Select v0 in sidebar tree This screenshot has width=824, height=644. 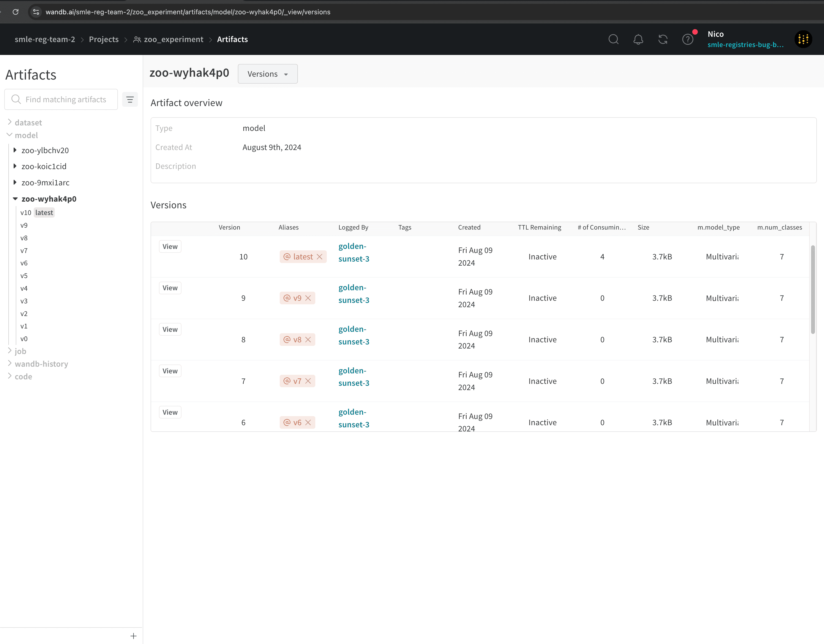coord(24,339)
